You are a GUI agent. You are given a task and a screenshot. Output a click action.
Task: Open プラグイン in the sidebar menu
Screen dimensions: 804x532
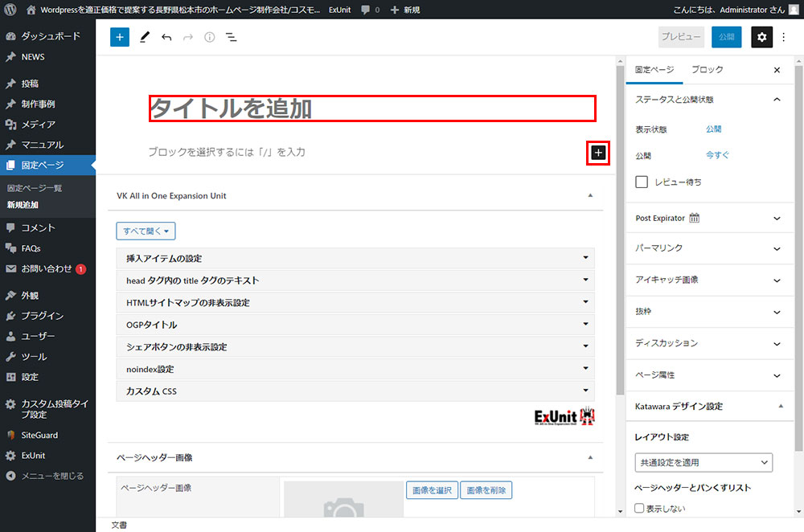tap(42, 316)
